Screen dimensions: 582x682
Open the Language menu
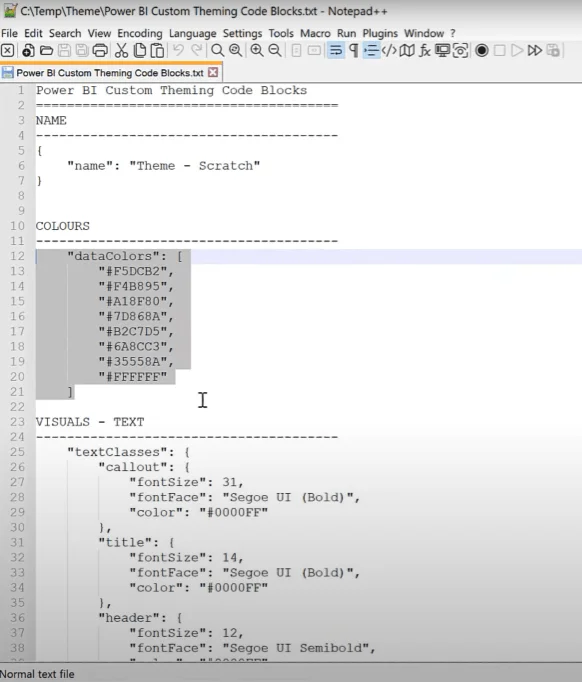(x=193, y=33)
